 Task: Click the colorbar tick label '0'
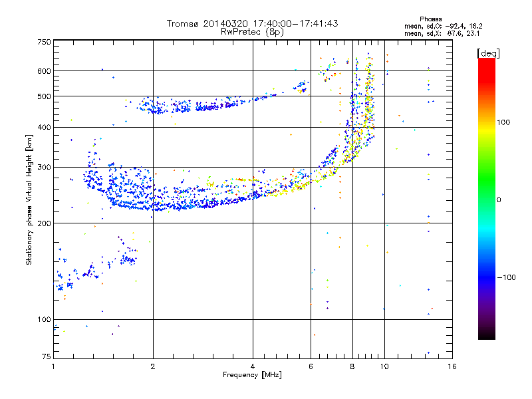pos(499,200)
